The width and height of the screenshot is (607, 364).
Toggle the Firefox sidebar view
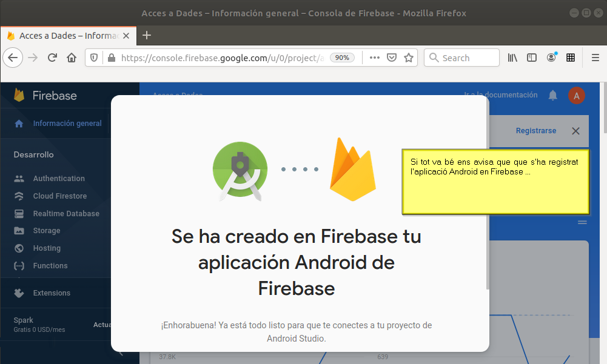(x=532, y=58)
